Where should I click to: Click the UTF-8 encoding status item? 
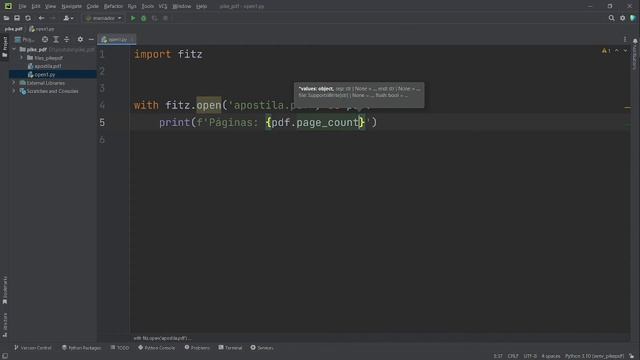coord(530,356)
